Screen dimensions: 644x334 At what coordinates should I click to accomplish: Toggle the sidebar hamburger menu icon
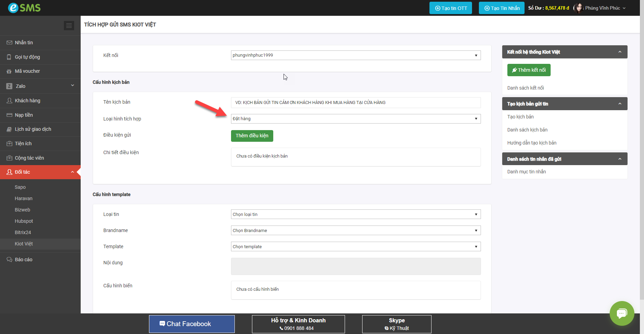(x=69, y=26)
